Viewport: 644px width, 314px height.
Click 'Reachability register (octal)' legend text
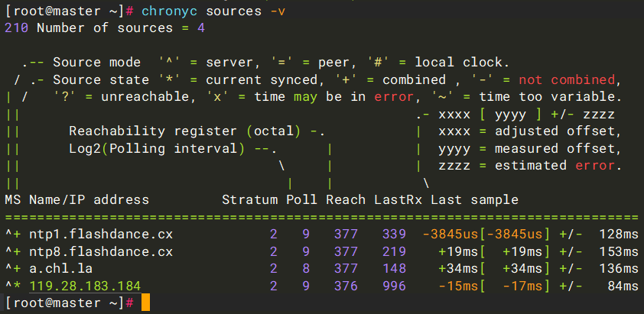185,131
